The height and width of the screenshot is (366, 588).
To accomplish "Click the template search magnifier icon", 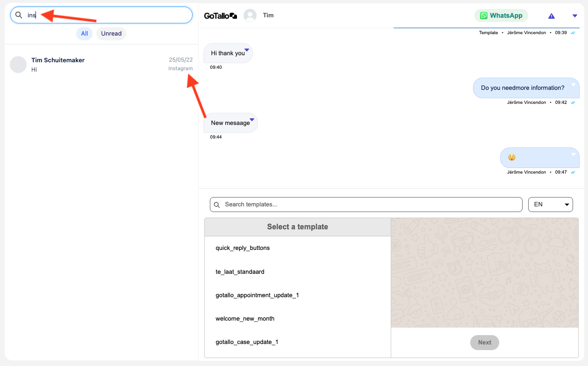I will (x=217, y=205).
